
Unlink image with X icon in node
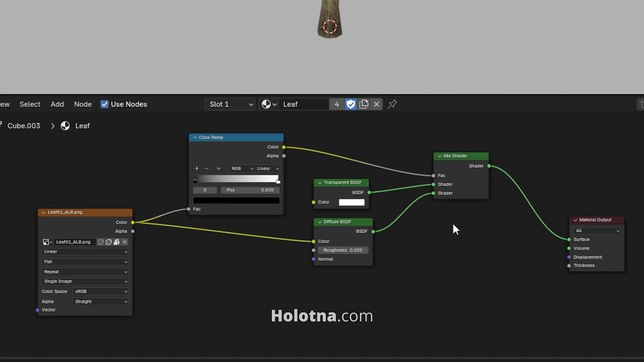124,242
